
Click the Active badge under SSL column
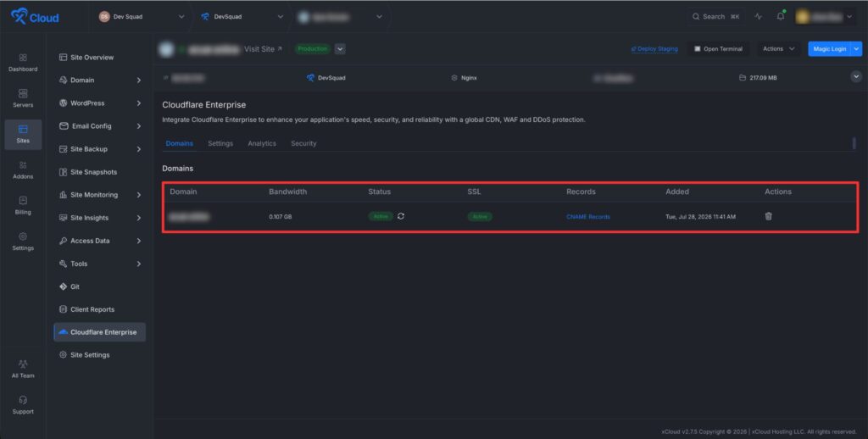[x=480, y=216]
